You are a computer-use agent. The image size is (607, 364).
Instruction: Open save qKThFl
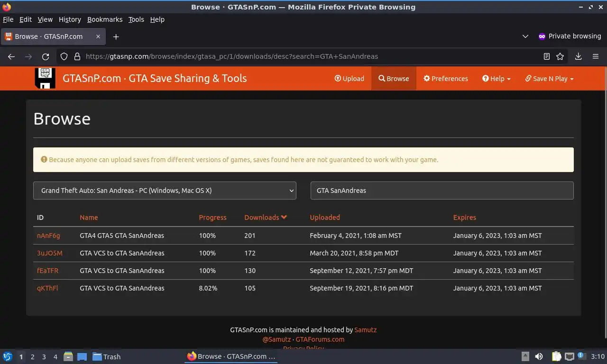point(47,288)
